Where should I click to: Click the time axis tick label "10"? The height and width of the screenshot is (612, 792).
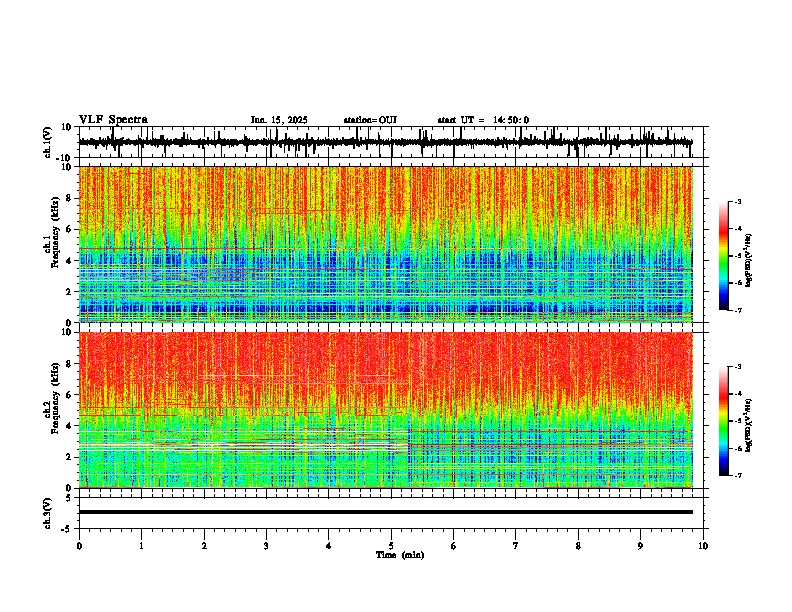click(703, 546)
